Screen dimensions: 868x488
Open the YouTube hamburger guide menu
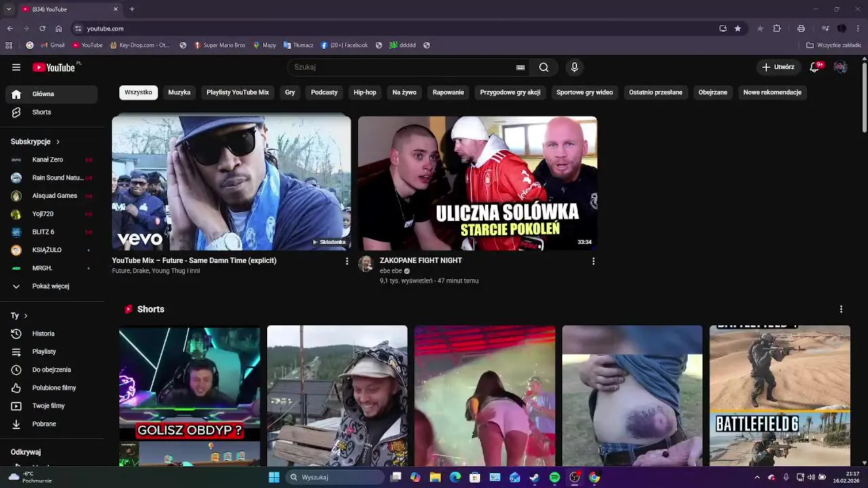click(16, 67)
